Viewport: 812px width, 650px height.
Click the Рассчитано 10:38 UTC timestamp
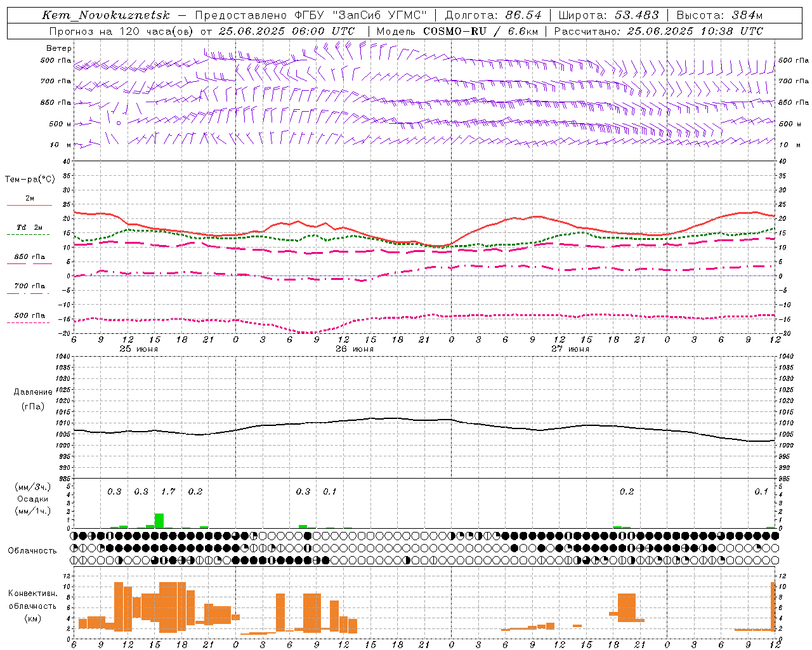pyautogui.click(x=659, y=31)
